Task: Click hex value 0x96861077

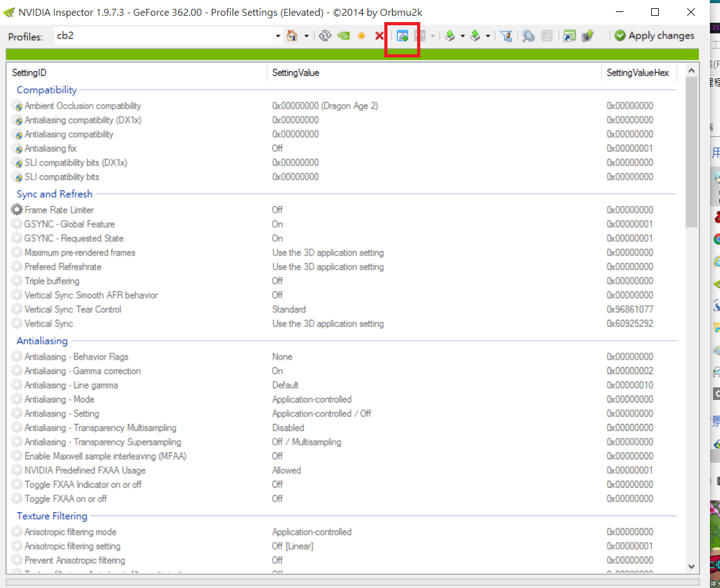Action: tap(630, 309)
